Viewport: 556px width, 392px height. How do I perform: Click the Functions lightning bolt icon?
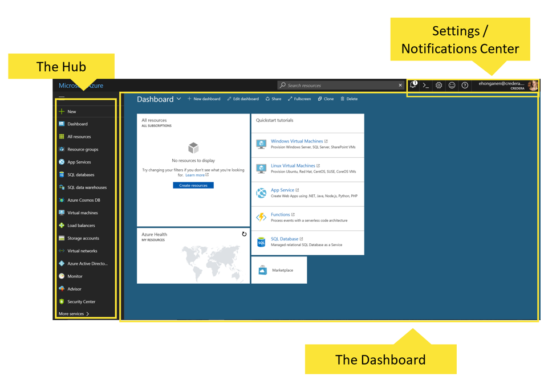point(261,217)
